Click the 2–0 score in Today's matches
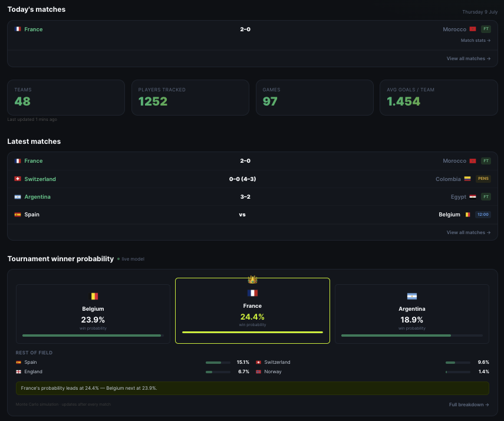Viewport: 504px width, 421px height. pyautogui.click(x=245, y=29)
